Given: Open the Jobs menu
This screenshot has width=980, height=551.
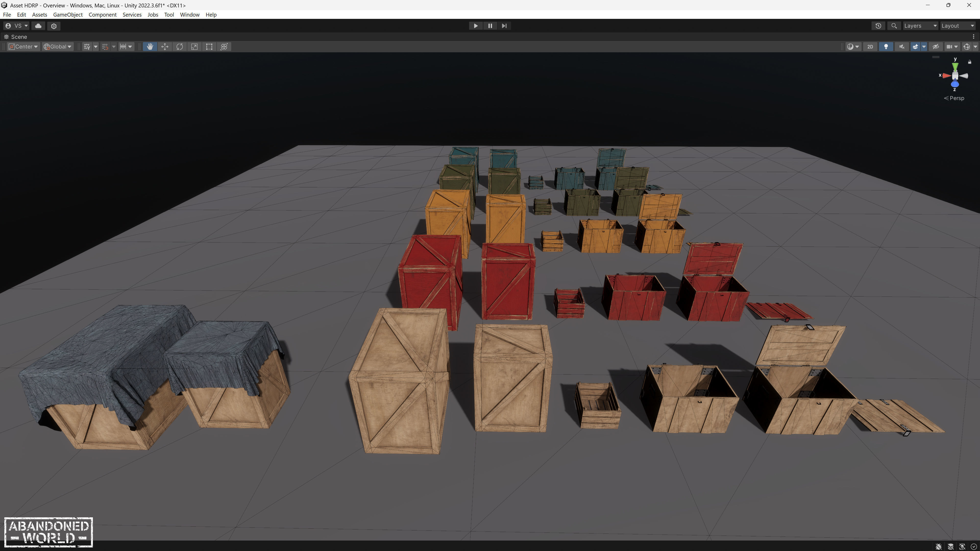Looking at the screenshot, I should [x=153, y=15].
